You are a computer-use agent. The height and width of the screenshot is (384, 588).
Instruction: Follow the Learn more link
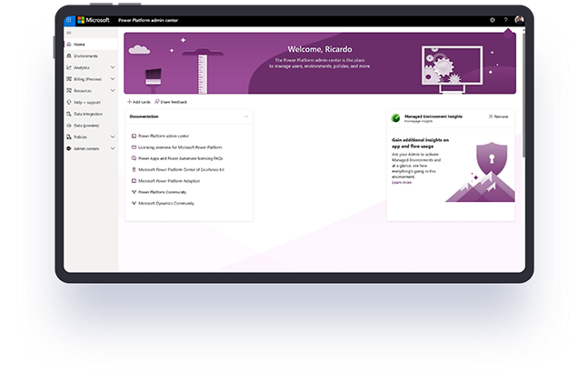pos(402,182)
